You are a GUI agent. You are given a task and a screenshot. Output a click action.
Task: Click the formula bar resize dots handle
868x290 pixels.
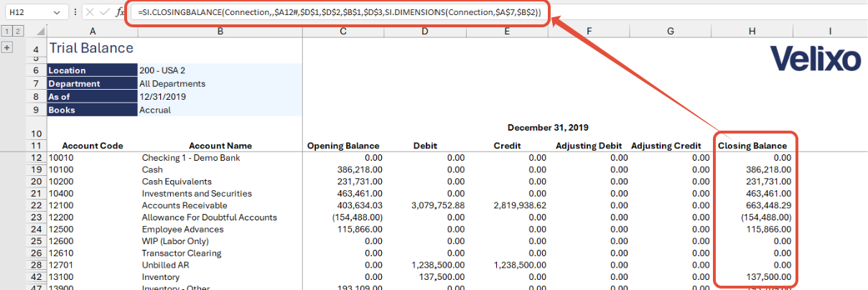pyautogui.click(x=75, y=13)
